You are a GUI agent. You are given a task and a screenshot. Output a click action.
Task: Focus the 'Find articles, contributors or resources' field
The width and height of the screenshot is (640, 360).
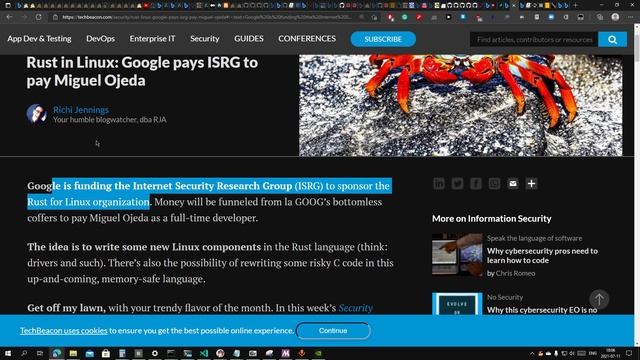(x=534, y=40)
